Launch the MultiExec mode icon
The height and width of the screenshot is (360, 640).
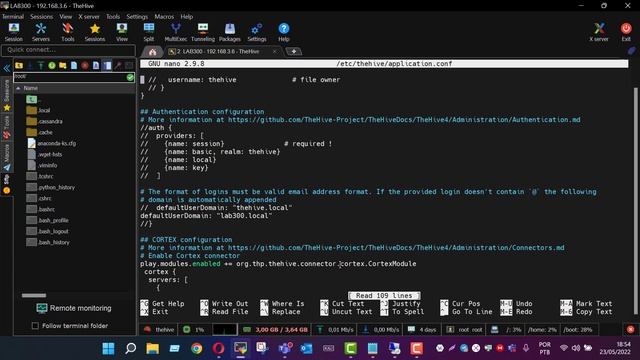[176, 32]
